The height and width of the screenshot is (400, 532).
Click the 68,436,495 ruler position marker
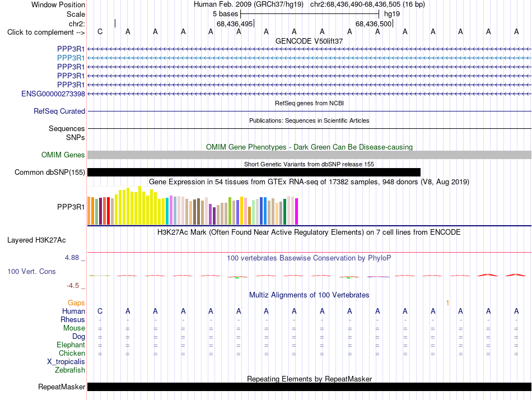click(235, 24)
